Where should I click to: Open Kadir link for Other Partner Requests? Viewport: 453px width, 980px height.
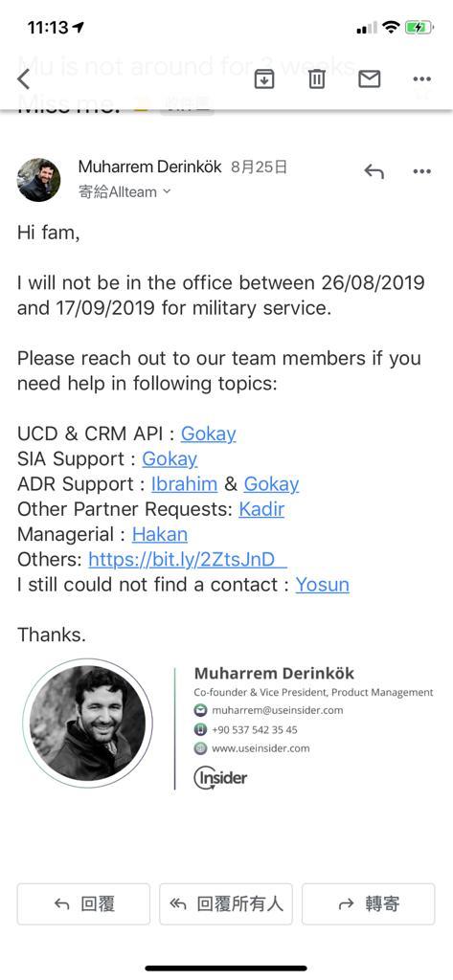pos(261,509)
